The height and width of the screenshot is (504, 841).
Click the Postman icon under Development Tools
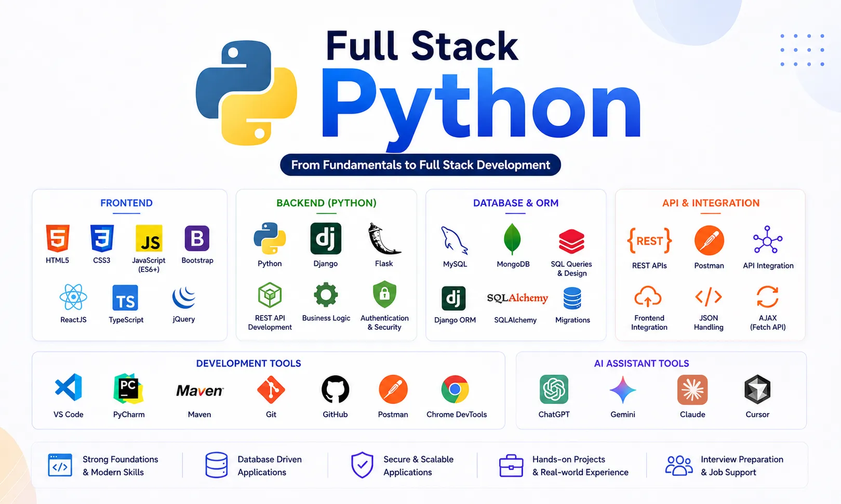393,389
